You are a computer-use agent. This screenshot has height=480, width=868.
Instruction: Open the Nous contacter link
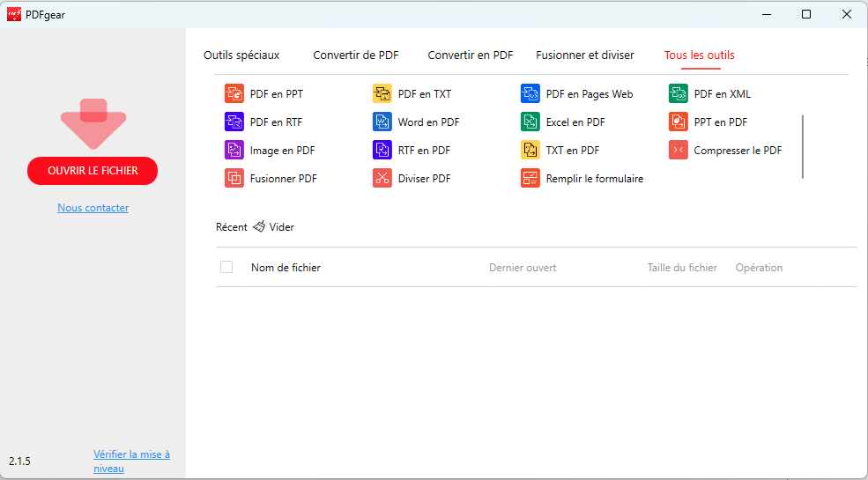point(93,208)
